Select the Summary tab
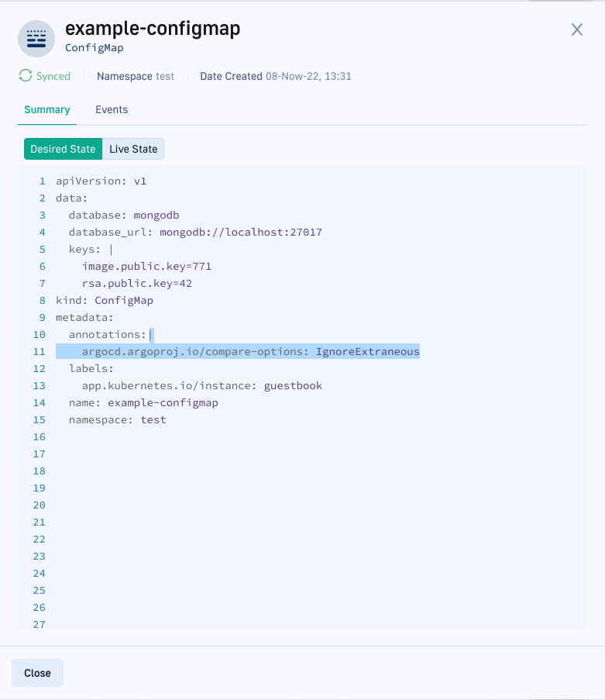Image resolution: width=605 pixels, height=700 pixels. point(46,109)
